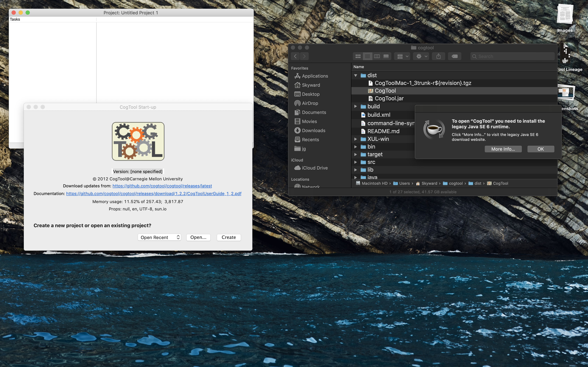Click the Create button
Viewport: 588px width, 367px height.
228,237
